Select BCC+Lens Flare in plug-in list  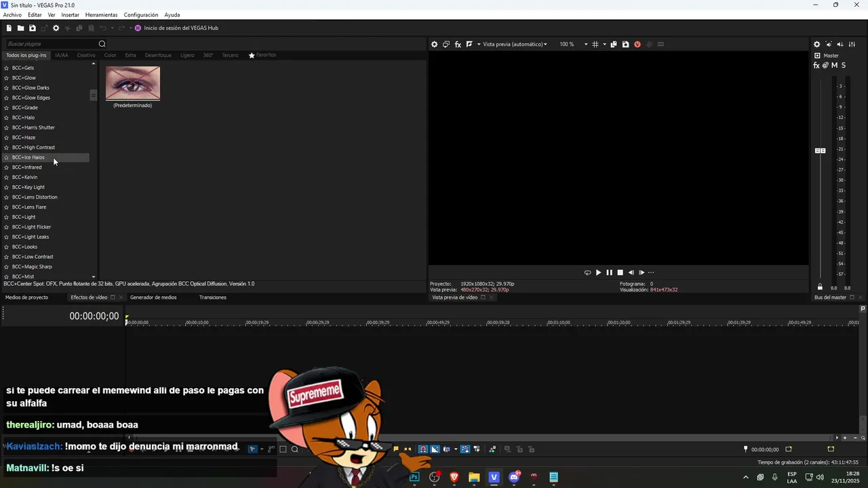[29, 207]
